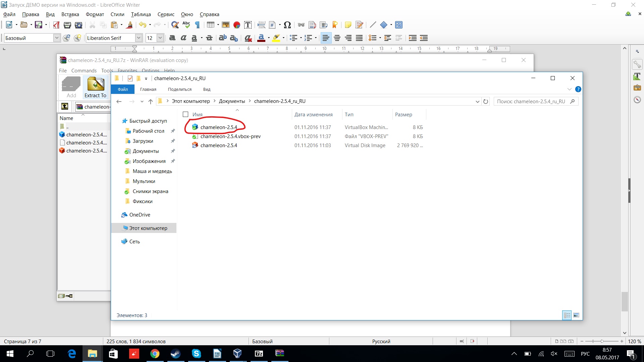This screenshot has height=362, width=644.
Task: Set center paragraph alignment
Action: pos(337,38)
